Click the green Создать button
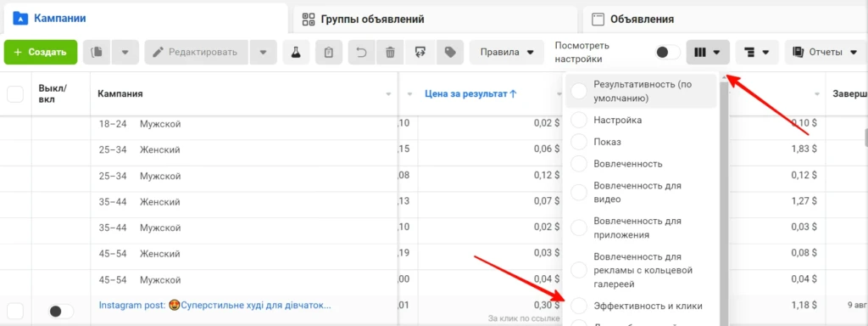This screenshot has height=326, width=868. pyautogui.click(x=41, y=52)
